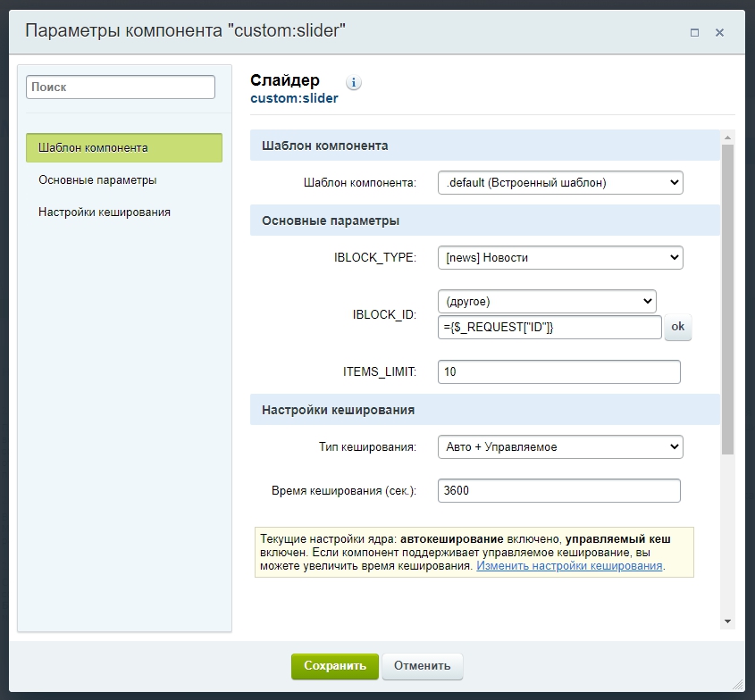Open the IBLOCK_ID (другое) dropdown
755x700 pixels.
click(x=547, y=302)
